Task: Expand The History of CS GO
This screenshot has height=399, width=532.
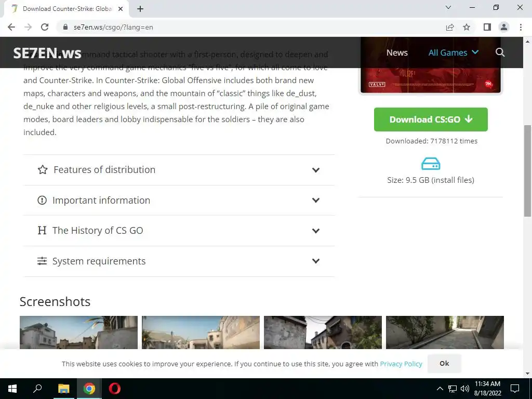Action: pos(179,231)
